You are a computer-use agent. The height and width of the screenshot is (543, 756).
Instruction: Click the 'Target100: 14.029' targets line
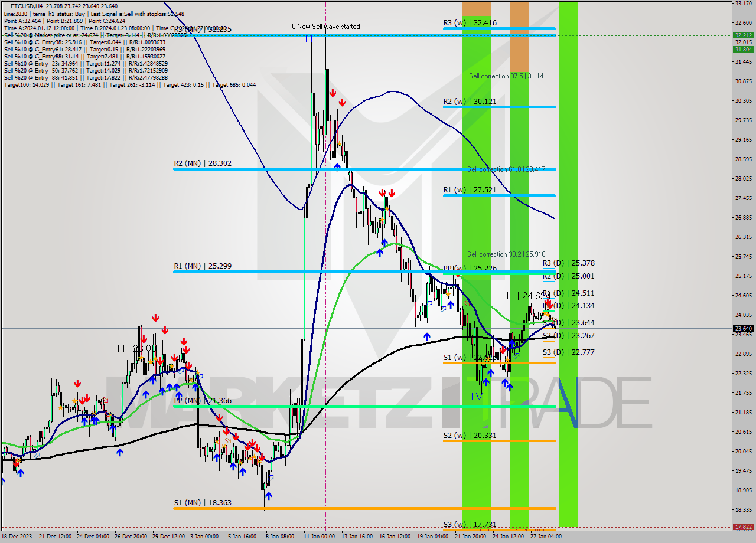click(x=130, y=84)
